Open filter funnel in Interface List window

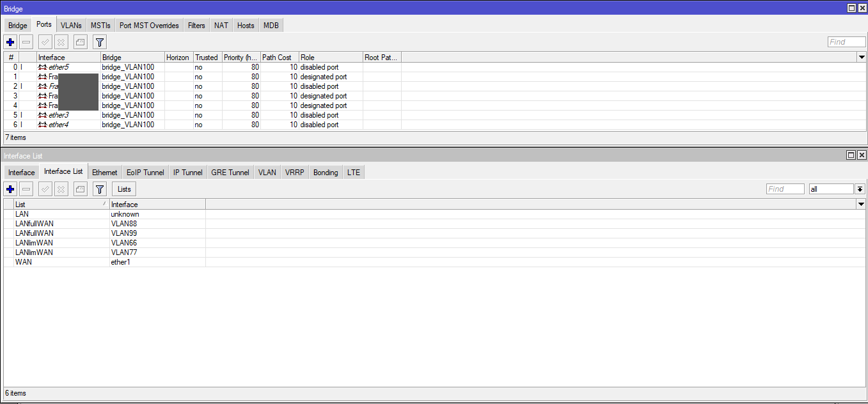100,189
